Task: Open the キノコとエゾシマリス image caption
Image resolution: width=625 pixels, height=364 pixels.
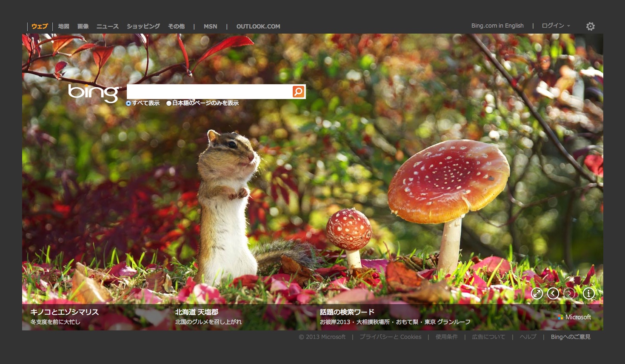Action: point(64,312)
